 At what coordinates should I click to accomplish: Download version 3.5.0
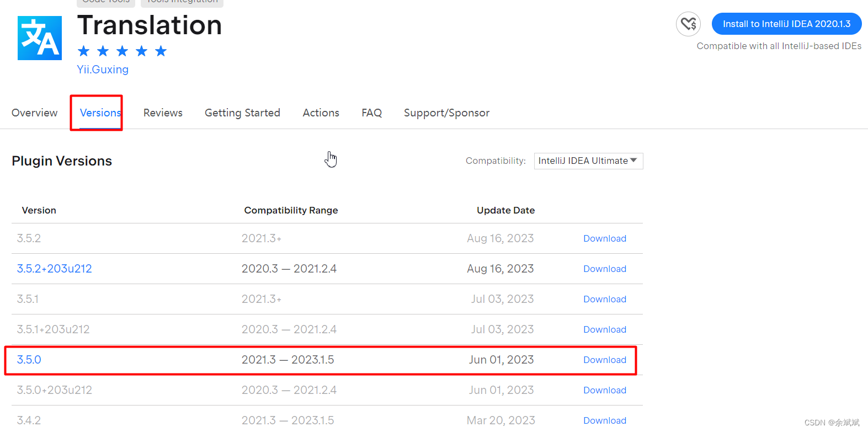click(x=605, y=360)
